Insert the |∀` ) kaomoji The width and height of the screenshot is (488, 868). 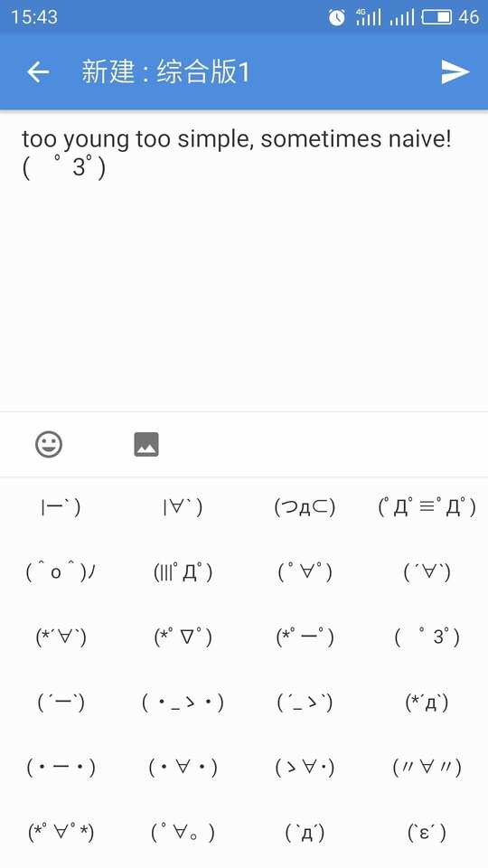pos(183,507)
